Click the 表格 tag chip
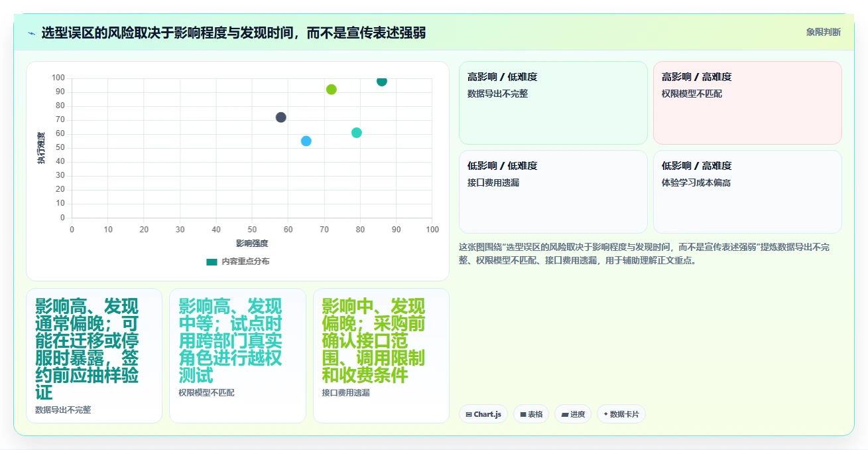The image size is (868, 450). click(x=531, y=414)
